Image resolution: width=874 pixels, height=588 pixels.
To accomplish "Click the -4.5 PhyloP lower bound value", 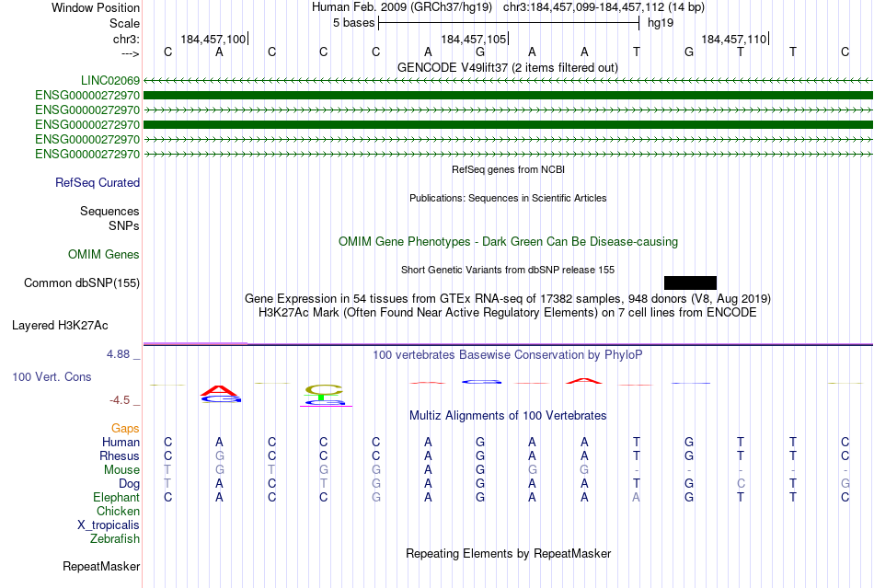I will 120,400.
